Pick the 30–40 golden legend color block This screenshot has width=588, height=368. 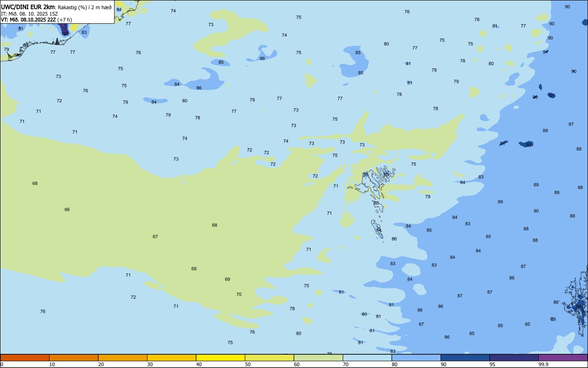[171, 357]
